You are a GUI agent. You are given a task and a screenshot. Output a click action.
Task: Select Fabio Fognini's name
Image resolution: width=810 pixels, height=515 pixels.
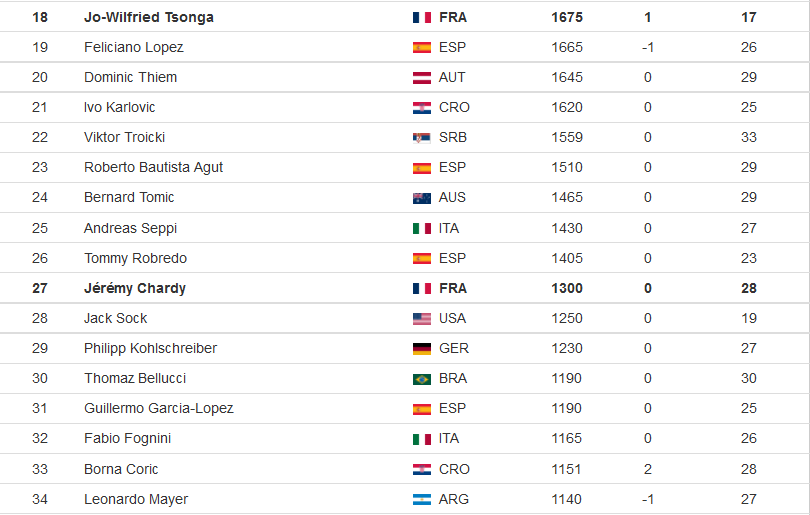pyautogui.click(x=127, y=439)
